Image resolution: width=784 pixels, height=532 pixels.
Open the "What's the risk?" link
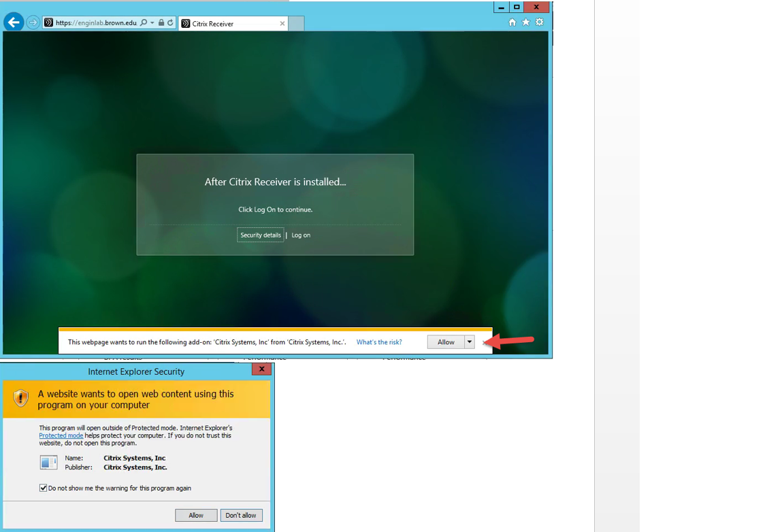click(379, 342)
